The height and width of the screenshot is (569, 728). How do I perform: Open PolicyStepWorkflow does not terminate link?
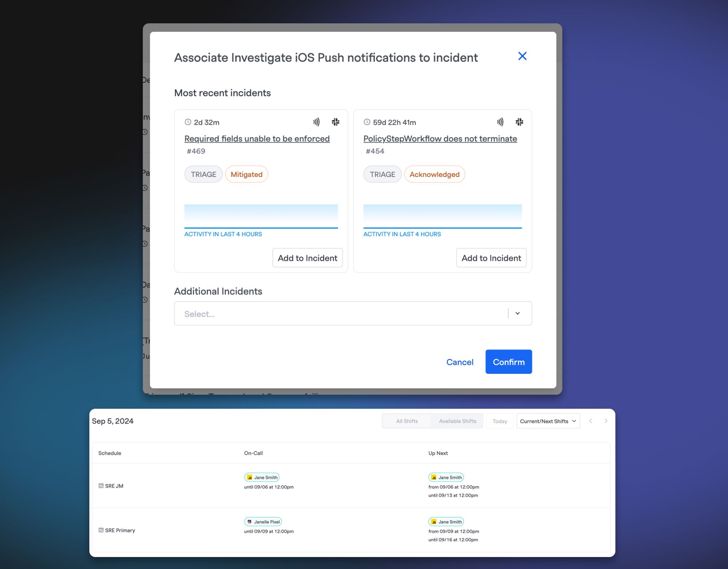point(440,139)
